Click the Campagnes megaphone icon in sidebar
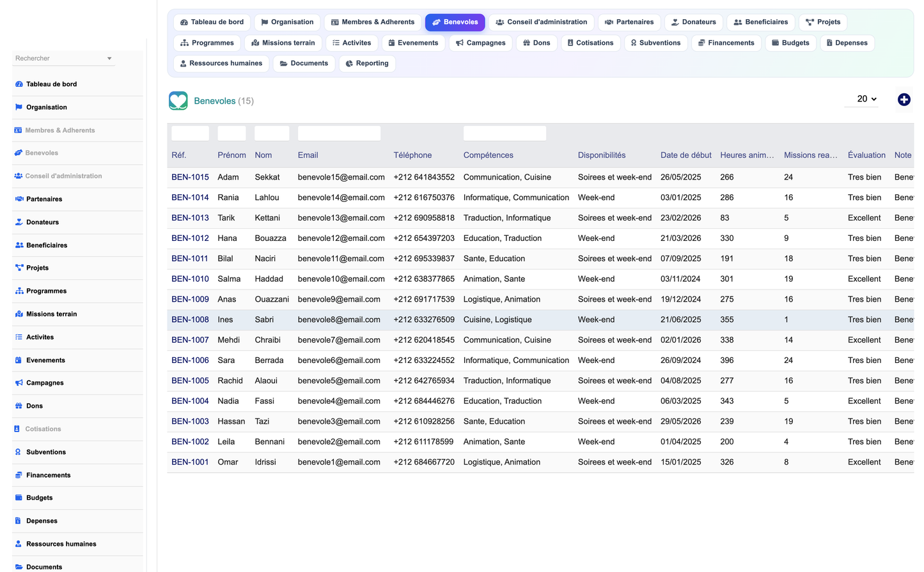The image size is (924, 572). coord(19,383)
